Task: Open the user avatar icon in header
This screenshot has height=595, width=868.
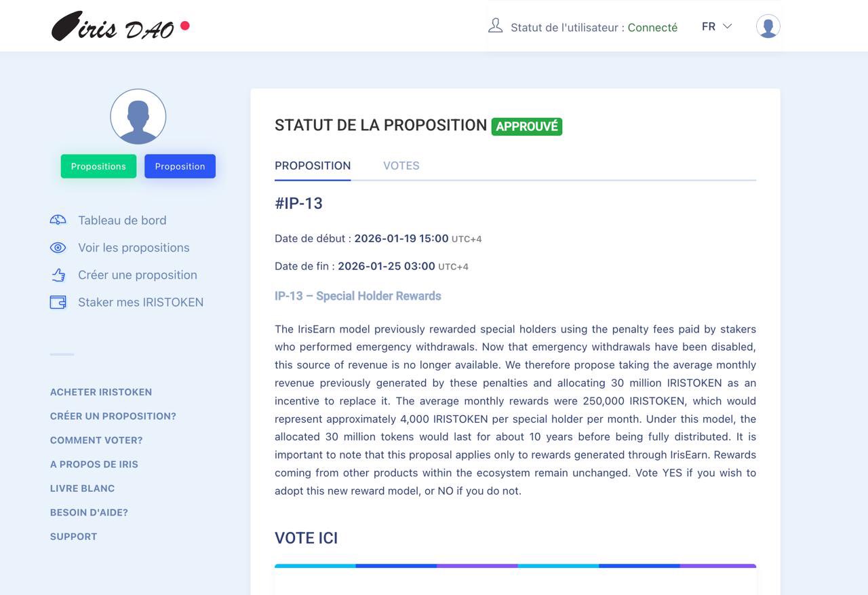Action: 768,26
